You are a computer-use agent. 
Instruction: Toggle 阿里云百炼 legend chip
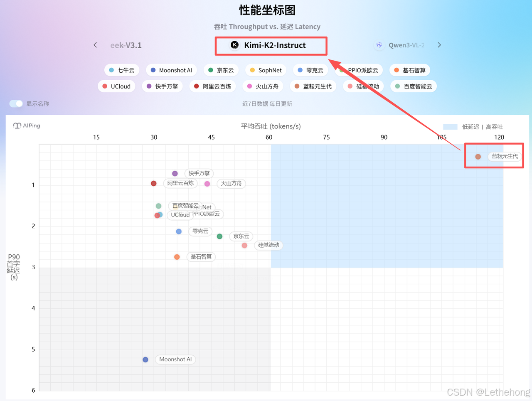point(212,86)
